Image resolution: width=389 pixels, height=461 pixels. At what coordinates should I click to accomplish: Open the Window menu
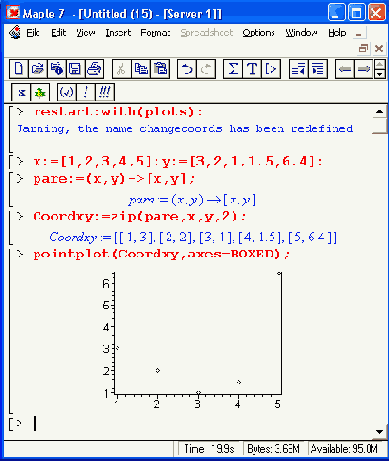point(301,33)
